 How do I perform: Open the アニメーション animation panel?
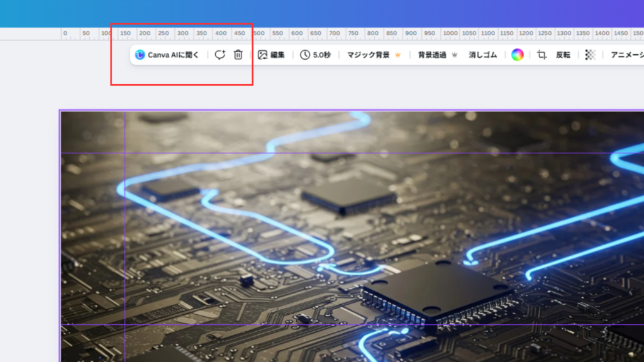(x=626, y=55)
